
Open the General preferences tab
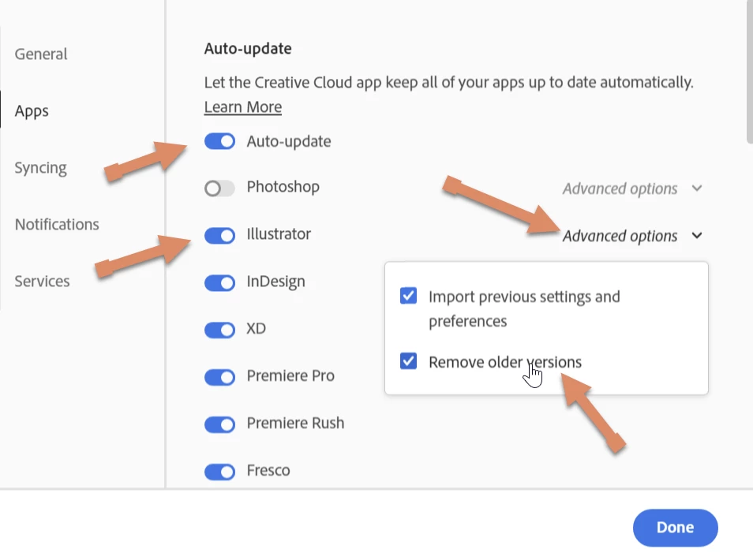[x=41, y=54]
